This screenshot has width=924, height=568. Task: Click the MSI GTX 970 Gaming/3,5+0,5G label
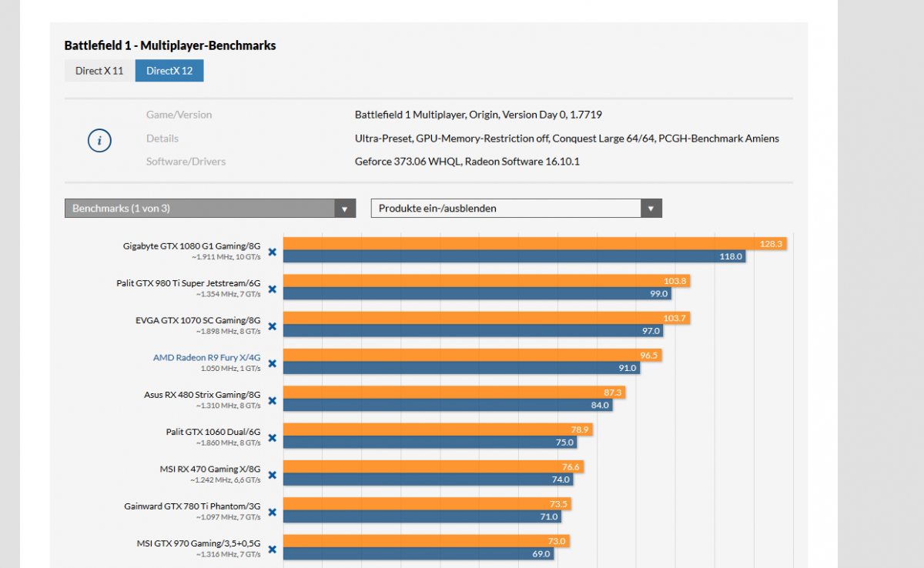pos(198,543)
